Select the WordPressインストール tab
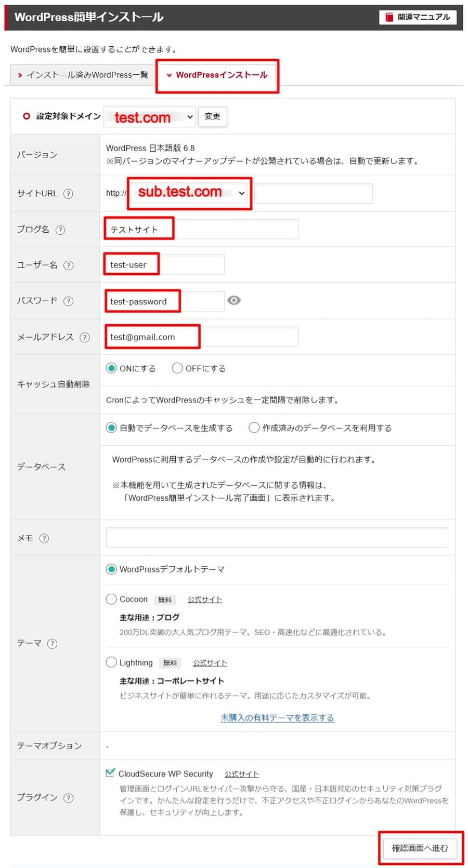The width and height of the screenshot is (468, 868). pos(217,75)
